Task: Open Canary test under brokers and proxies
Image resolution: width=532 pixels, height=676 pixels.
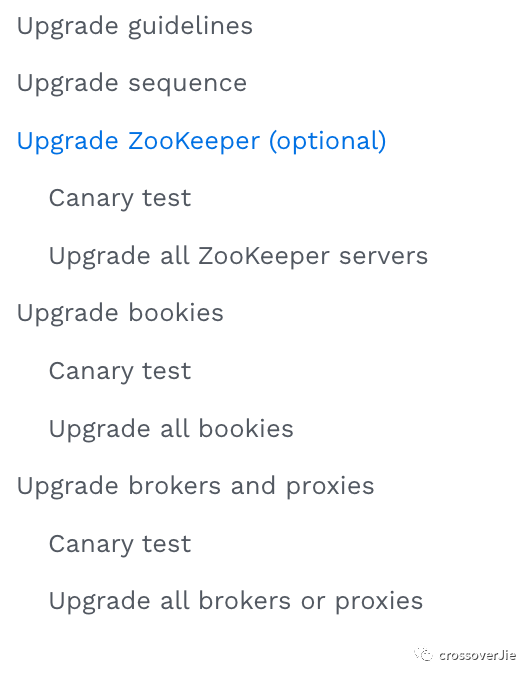Action: [x=120, y=545]
